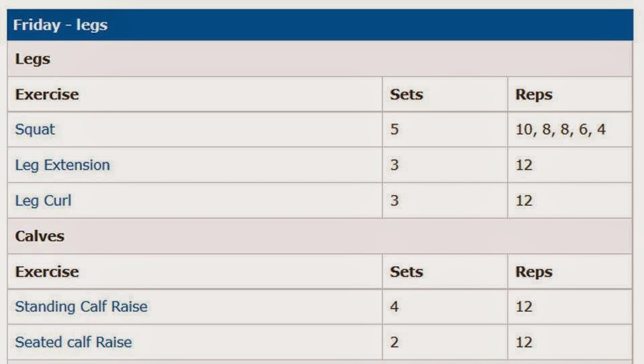Screen dimensions: 644x364
Task: Select the Calves section heading
Action: 40,237
